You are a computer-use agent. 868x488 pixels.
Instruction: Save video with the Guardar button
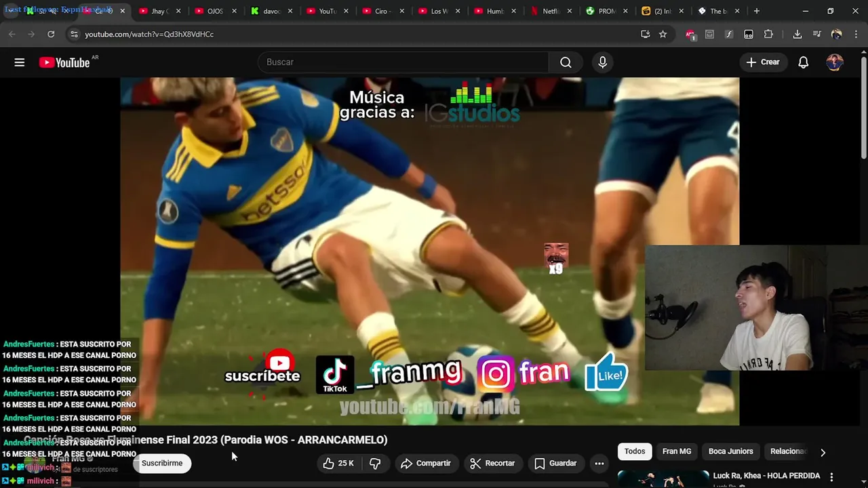point(555,464)
